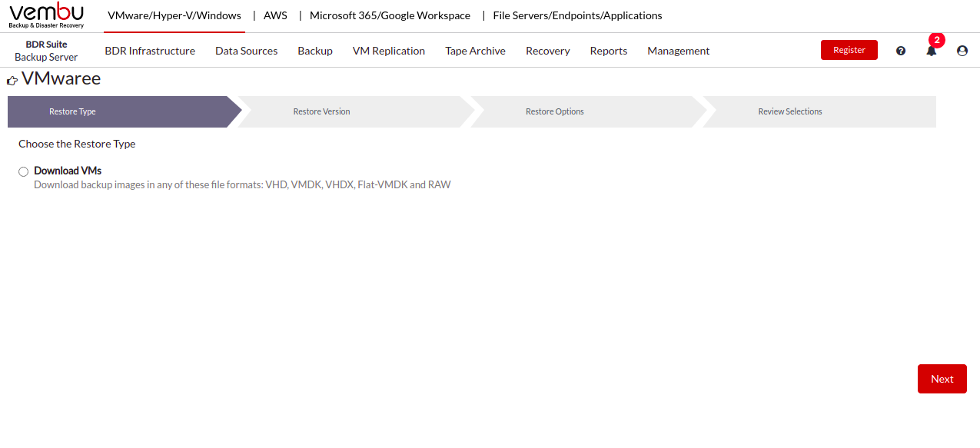The image size is (980, 448).
Task: Open the Data Sources menu
Action: click(x=246, y=51)
